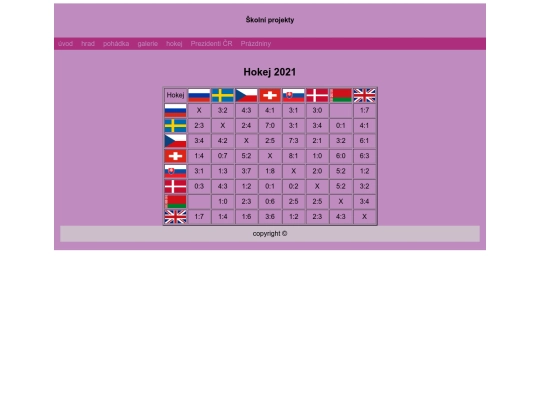The image size is (540, 405).
Task: Click the 0:7 score in the Switzerland row
Action: pyautogui.click(x=222, y=156)
